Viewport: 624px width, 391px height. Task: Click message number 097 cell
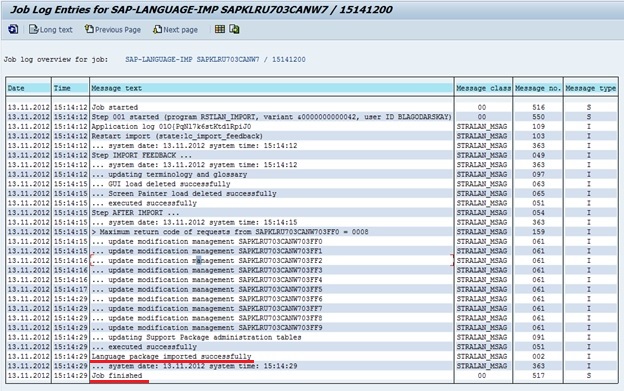[538, 174]
